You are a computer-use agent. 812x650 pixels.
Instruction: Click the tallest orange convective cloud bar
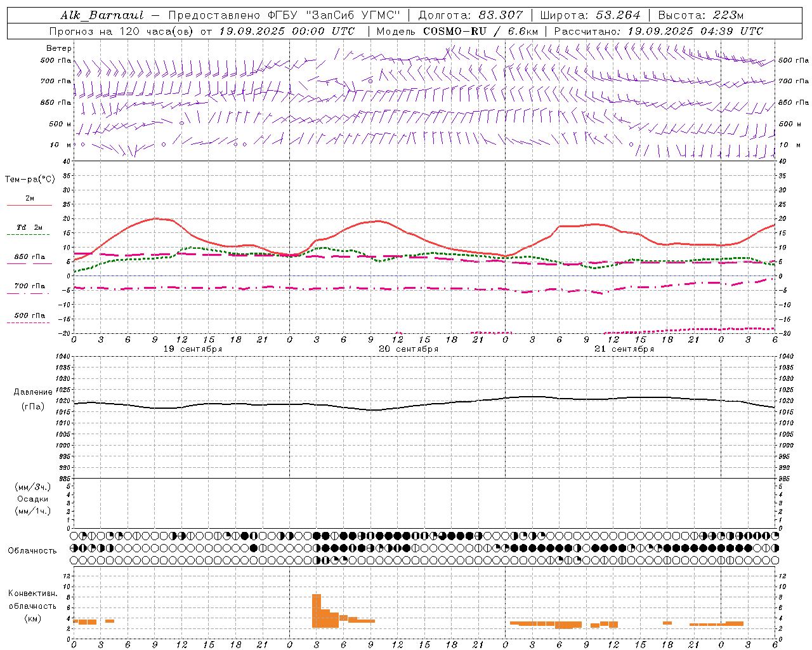pos(317,611)
